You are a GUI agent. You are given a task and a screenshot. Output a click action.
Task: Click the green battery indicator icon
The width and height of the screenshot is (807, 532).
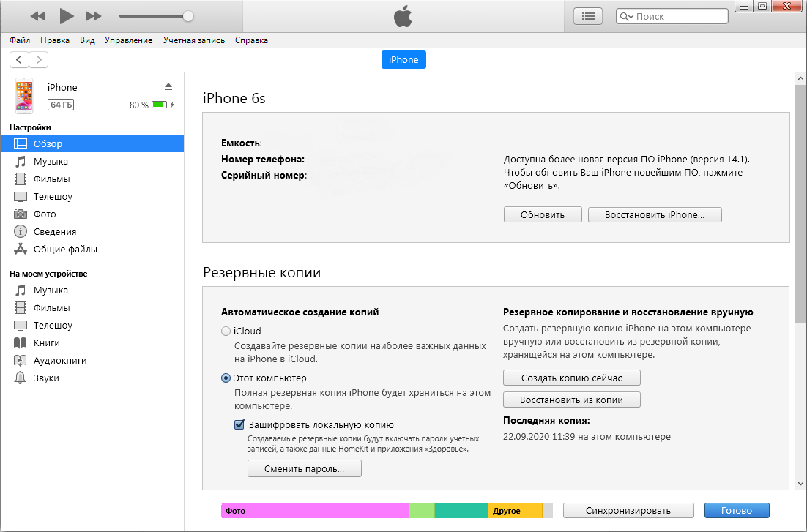[x=160, y=105]
